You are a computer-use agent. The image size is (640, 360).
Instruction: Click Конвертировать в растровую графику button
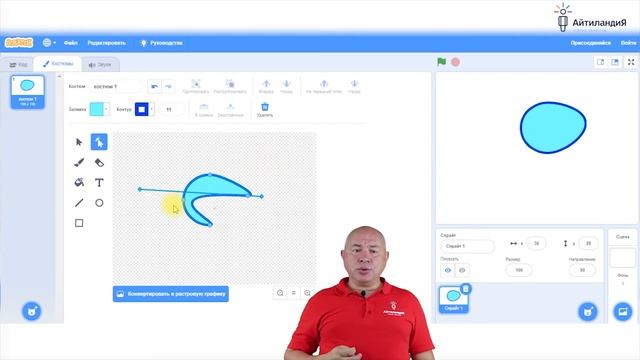[x=171, y=294]
